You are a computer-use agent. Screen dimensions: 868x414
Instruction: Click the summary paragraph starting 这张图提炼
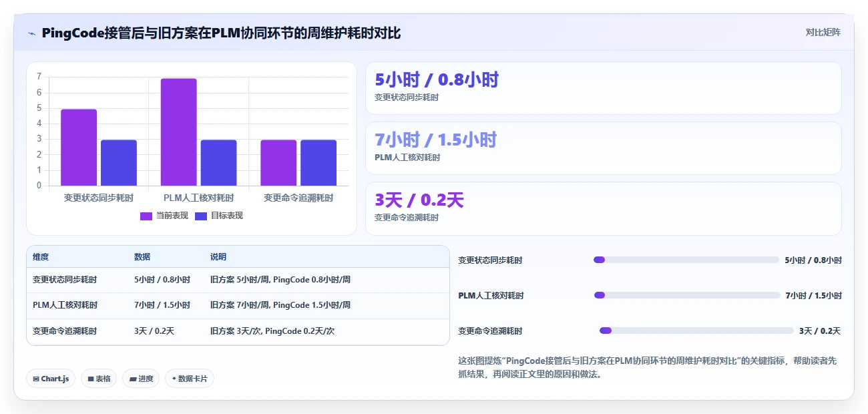point(647,367)
